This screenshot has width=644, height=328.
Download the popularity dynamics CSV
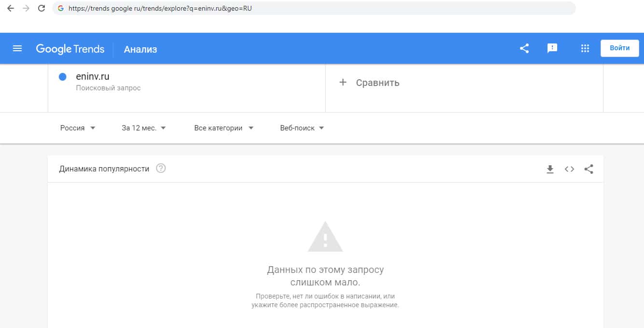550,169
